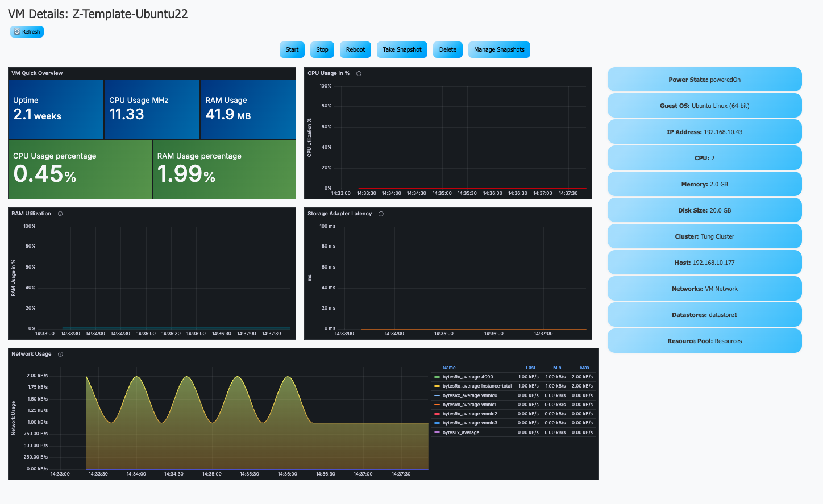Stop the virtual machine
Screen dimensions: 823x504
[322, 50]
